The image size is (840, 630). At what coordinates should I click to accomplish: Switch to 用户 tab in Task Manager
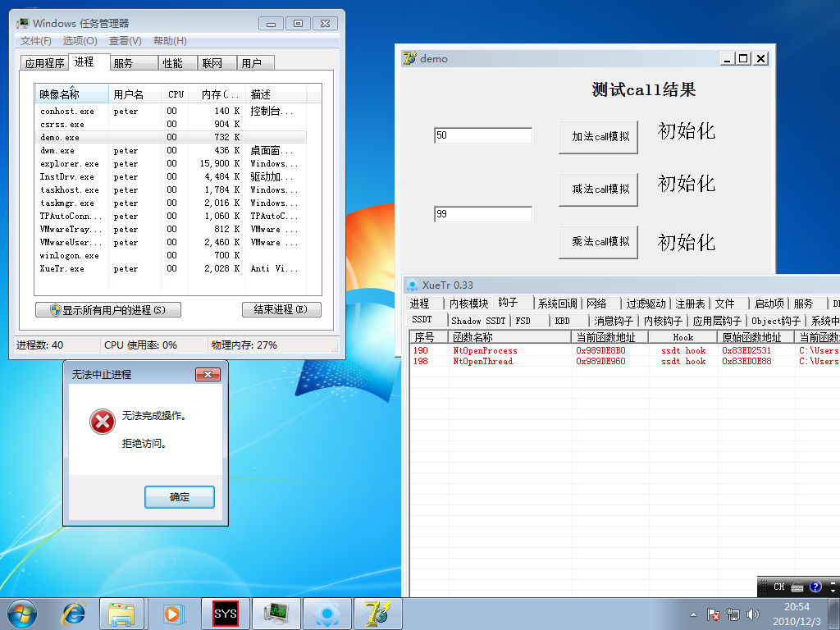tap(256, 63)
